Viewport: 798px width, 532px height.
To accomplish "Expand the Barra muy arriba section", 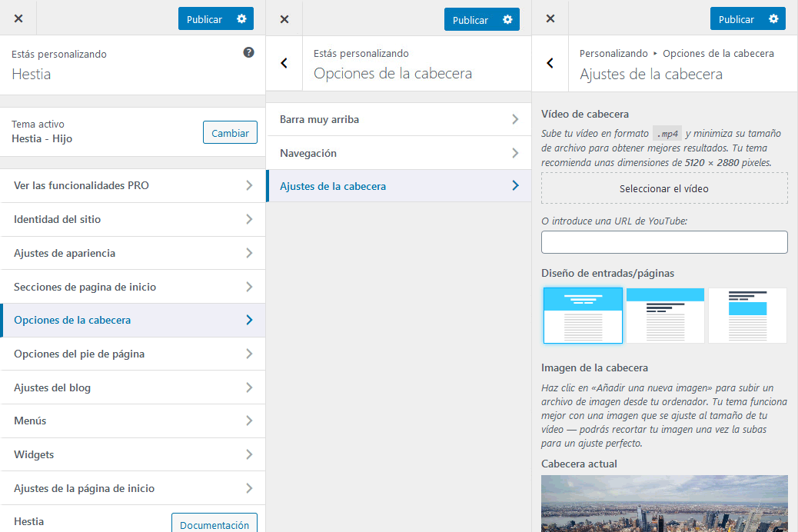I will [x=398, y=120].
